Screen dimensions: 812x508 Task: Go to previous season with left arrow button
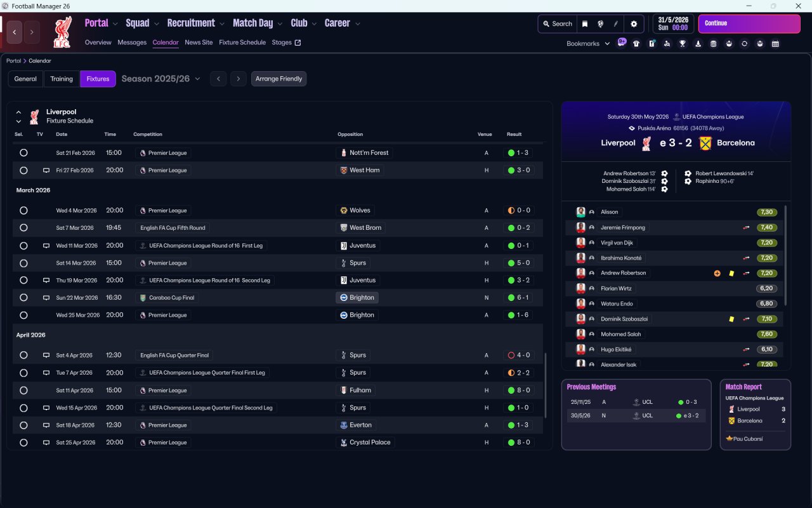click(x=218, y=79)
